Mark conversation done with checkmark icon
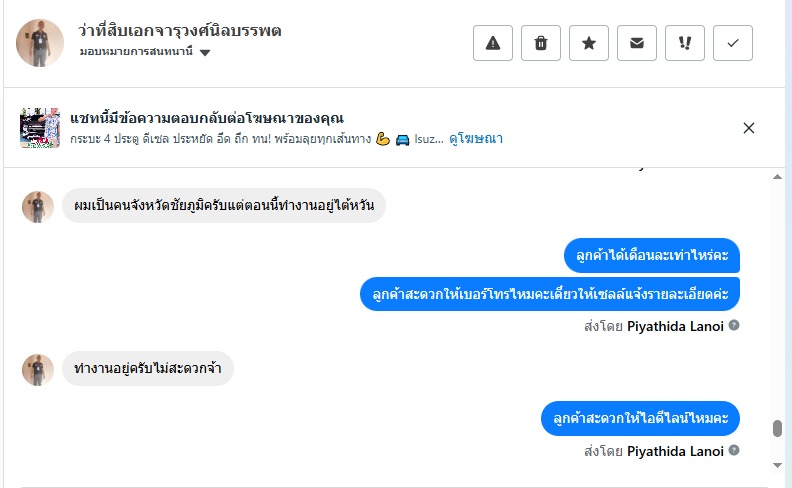The width and height of the screenshot is (792, 488). coord(733,43)
